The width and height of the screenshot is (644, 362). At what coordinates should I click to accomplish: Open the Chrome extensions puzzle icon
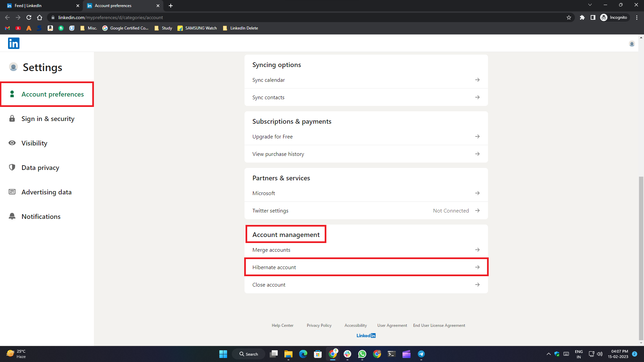[x=582, y=17]
